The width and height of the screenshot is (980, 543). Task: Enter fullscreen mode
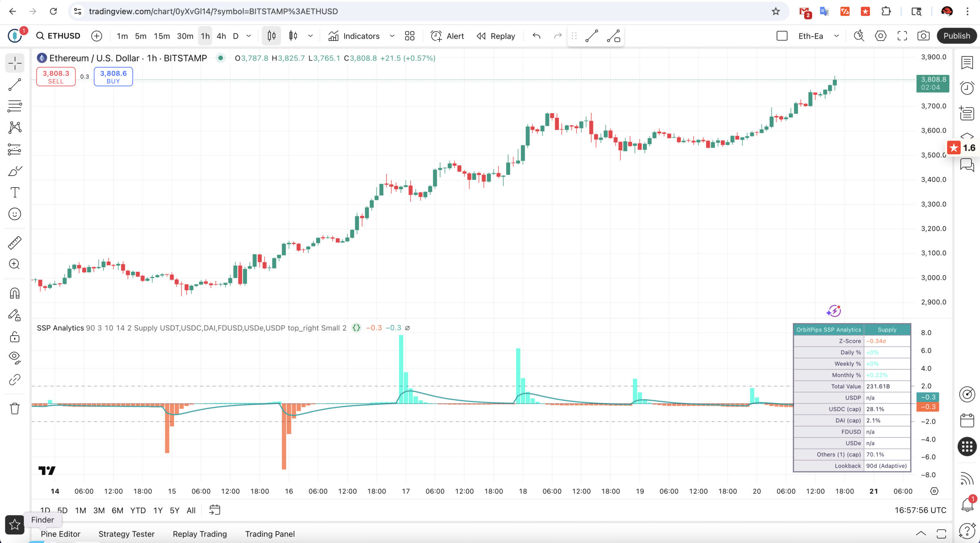click(x=902, y=36)
